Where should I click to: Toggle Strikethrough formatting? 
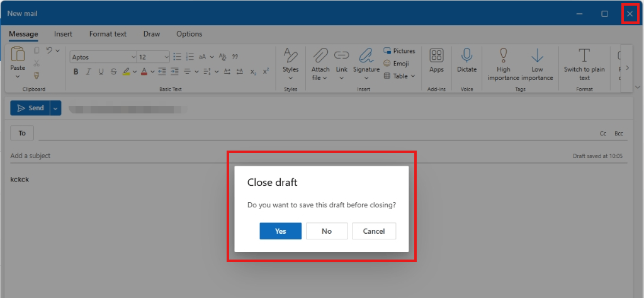[x=114, y=72]
